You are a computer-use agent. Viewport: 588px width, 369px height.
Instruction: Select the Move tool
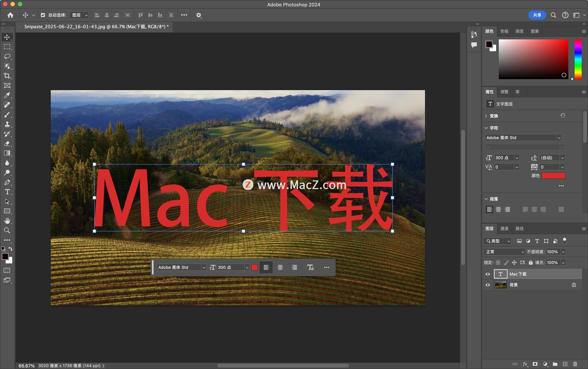pyautogui.click(x=7, y=37)
